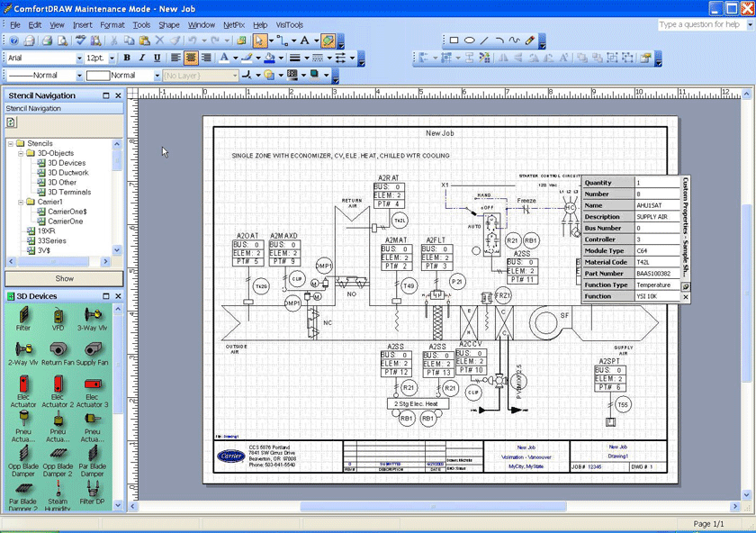Open the font size dropdown
Viewport: 756px width, 533px height.
112,57
